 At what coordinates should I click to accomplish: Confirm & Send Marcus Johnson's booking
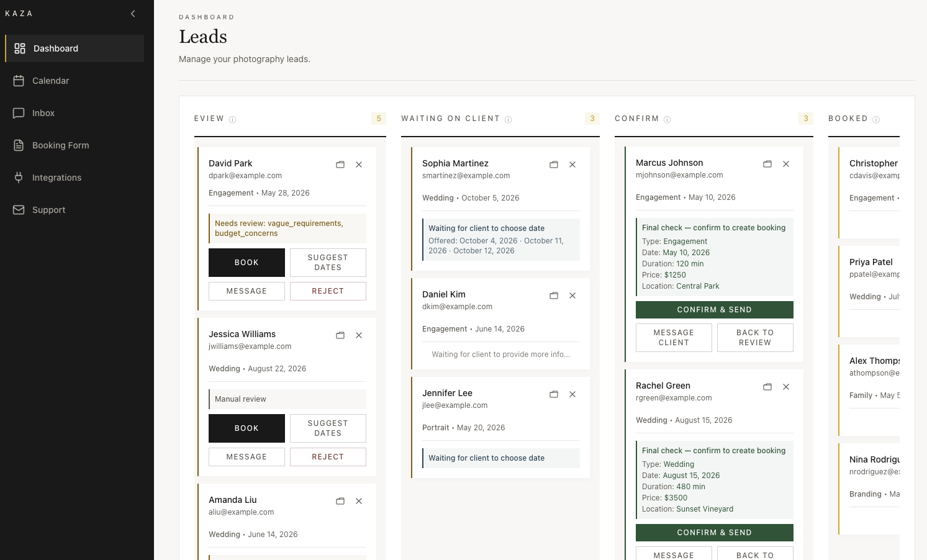[x=715, y=310]
